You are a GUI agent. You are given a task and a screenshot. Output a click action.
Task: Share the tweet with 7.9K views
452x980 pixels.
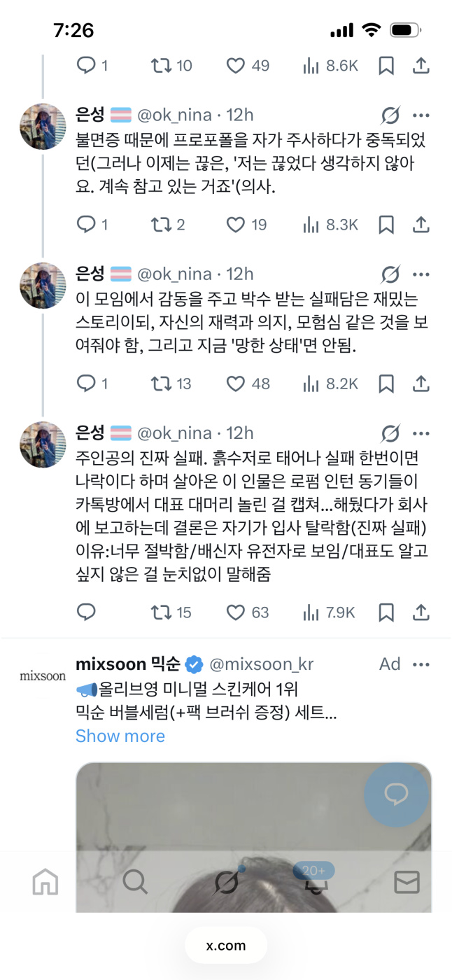[421, 612]
